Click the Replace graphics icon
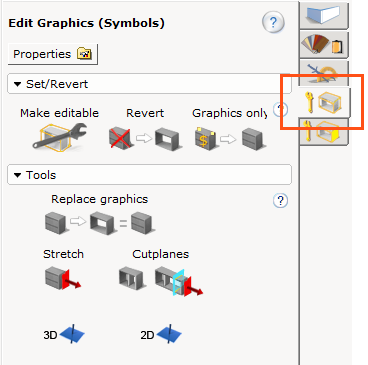 pyautogui.click(x=100, y=223)
